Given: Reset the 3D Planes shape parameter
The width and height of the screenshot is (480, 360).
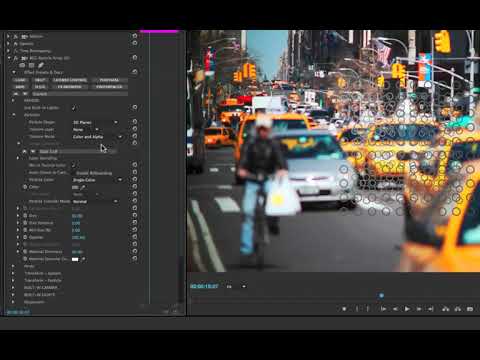Looking at the screenshot, I should [x=135, y=122].
